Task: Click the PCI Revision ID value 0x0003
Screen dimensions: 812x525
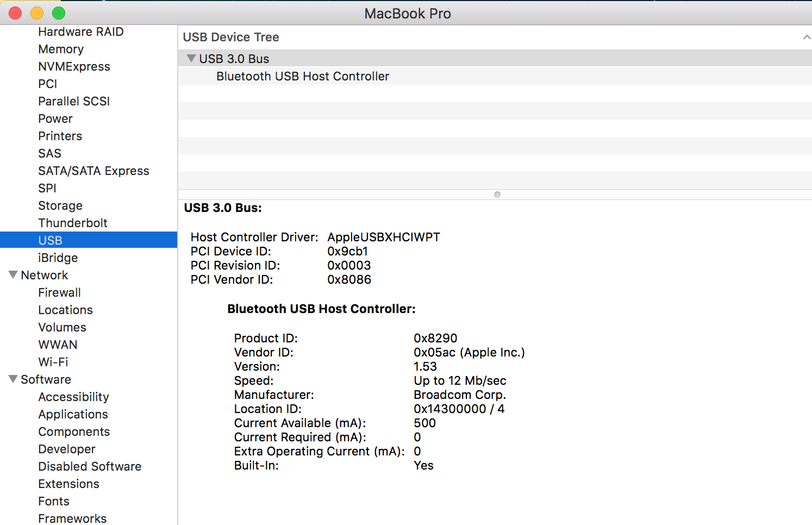Action: tap(349, 265)
